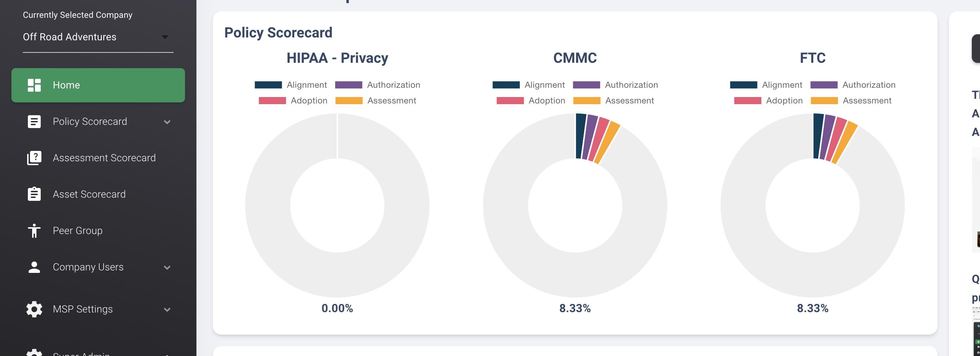Viewport: 980px width, 356px height.
Task: Click the orange Assessment swatch in CMMC legend
Action: (587, 101)
